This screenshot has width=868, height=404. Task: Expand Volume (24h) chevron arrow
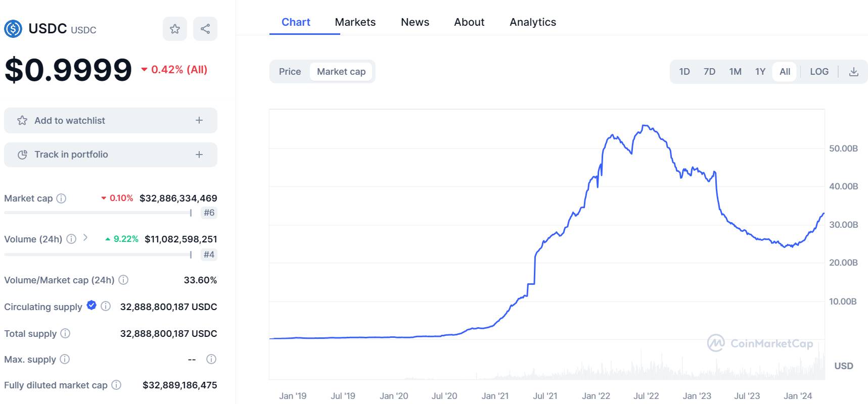[85, 237]
